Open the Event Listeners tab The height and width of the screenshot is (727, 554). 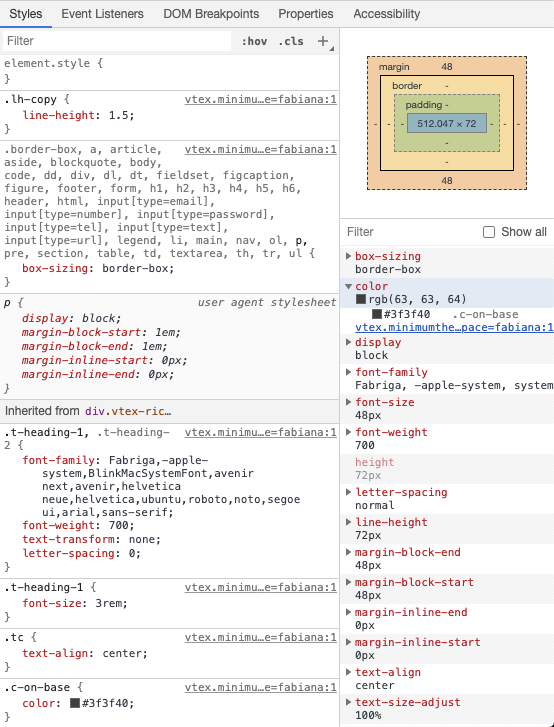(x=102, y=14)
